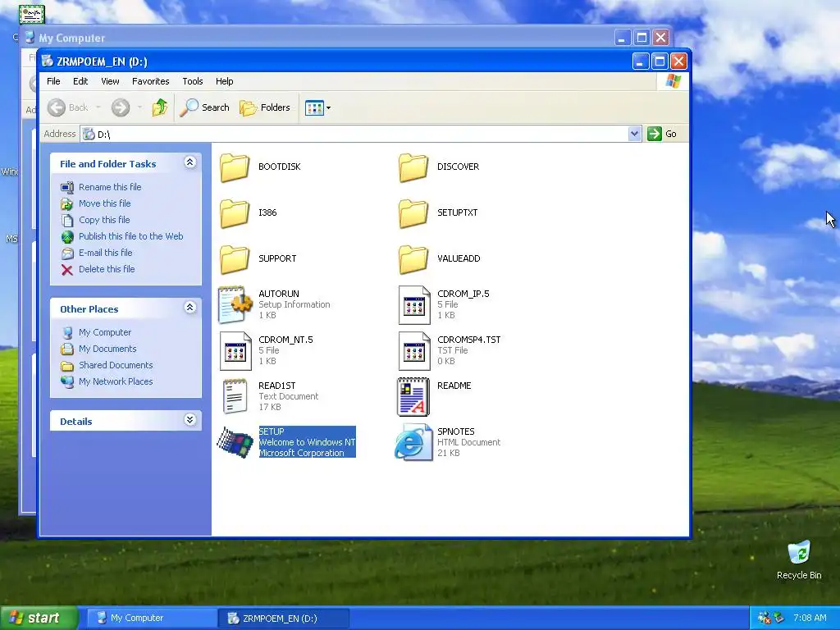This screenshot has height=630, width=840.
Task: Select the SETUPTXT folder icon
Action: coord(413,213)
